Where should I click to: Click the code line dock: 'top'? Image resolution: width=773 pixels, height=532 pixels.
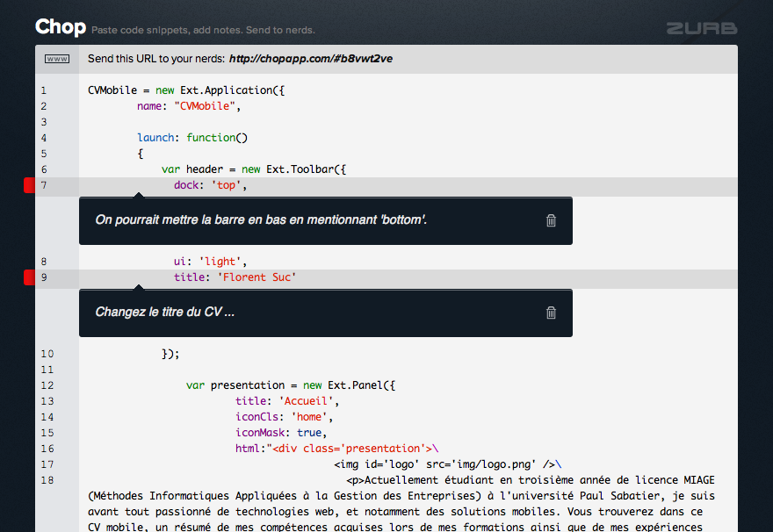pos(210,186)
